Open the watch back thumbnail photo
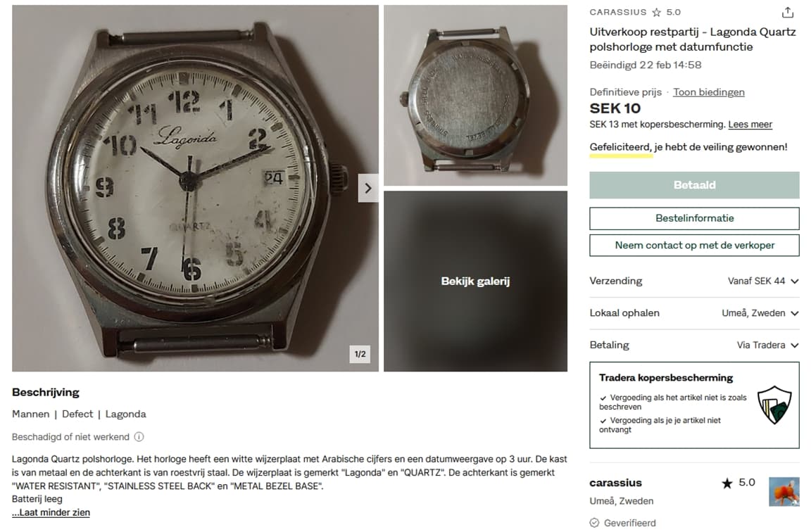 point(475,96)
